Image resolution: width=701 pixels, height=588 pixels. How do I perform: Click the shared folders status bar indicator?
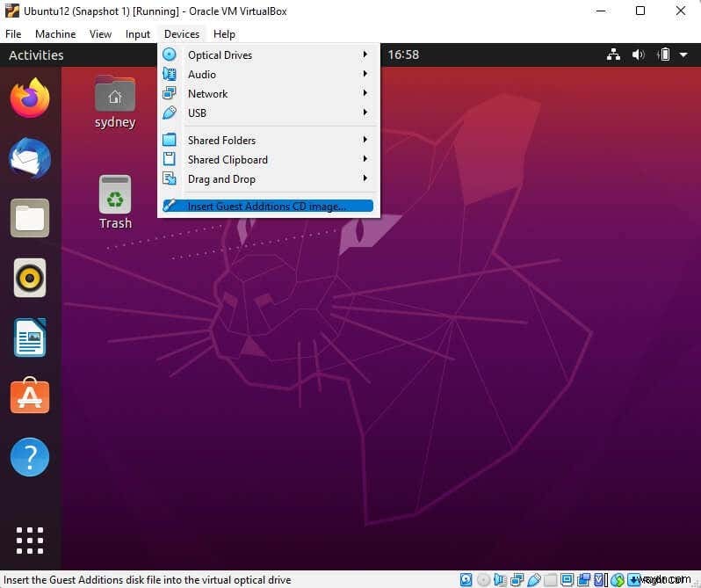click(x=550, y=580)
